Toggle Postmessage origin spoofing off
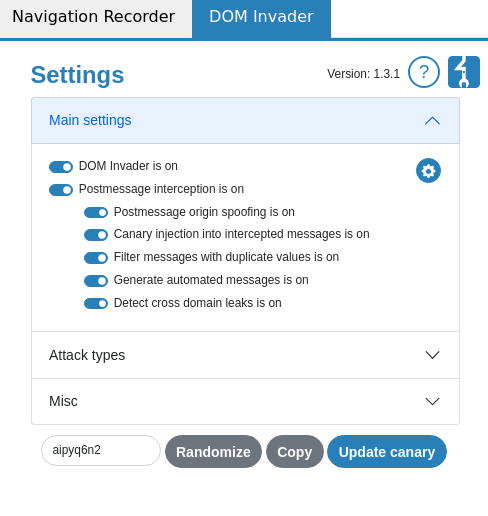Viewport: 488px width, 516px height. [x=96, y=212]
